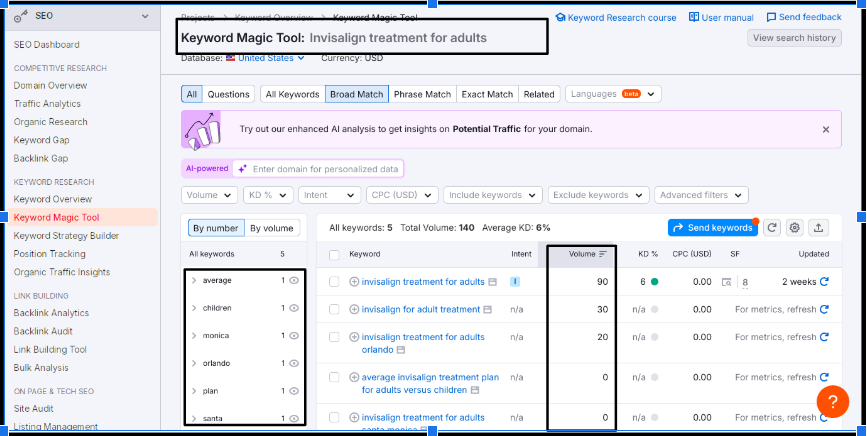The image size is (867, 436).
Task: Open the orange help question button
Action: pyautogui.click(x=833, y=402)
